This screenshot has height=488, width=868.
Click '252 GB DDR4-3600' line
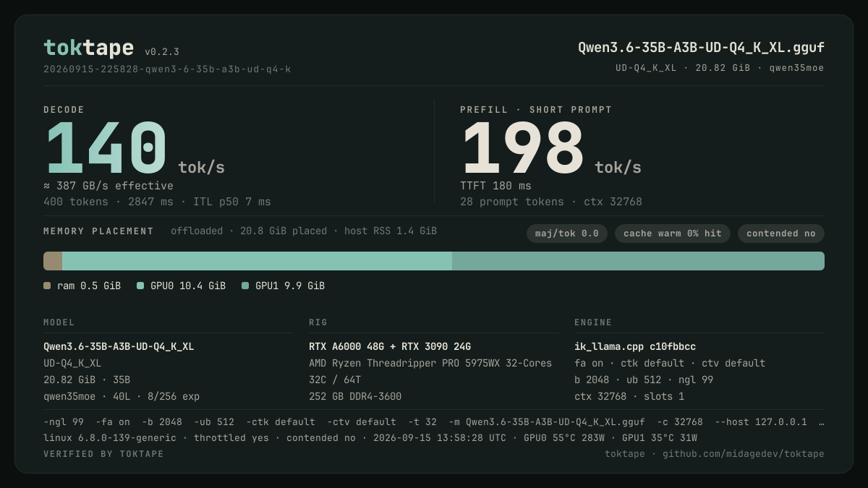point(355,396)
